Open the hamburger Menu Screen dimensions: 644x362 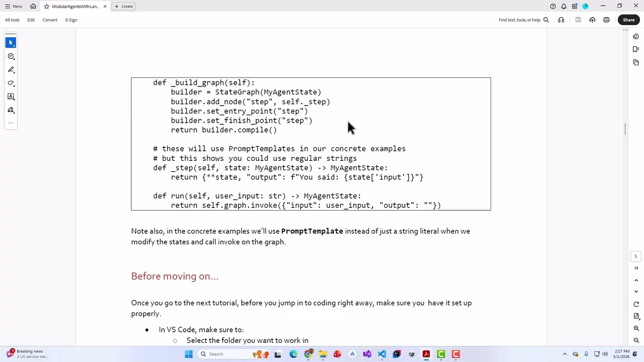coord(14,7)
